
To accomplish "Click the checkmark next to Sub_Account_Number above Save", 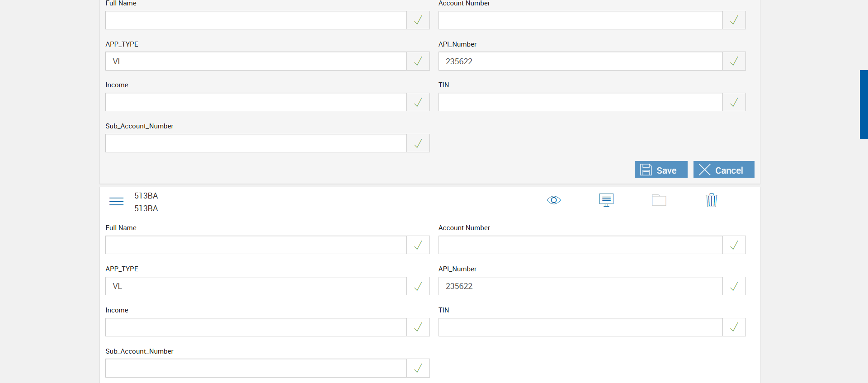I will click(418, 143).
